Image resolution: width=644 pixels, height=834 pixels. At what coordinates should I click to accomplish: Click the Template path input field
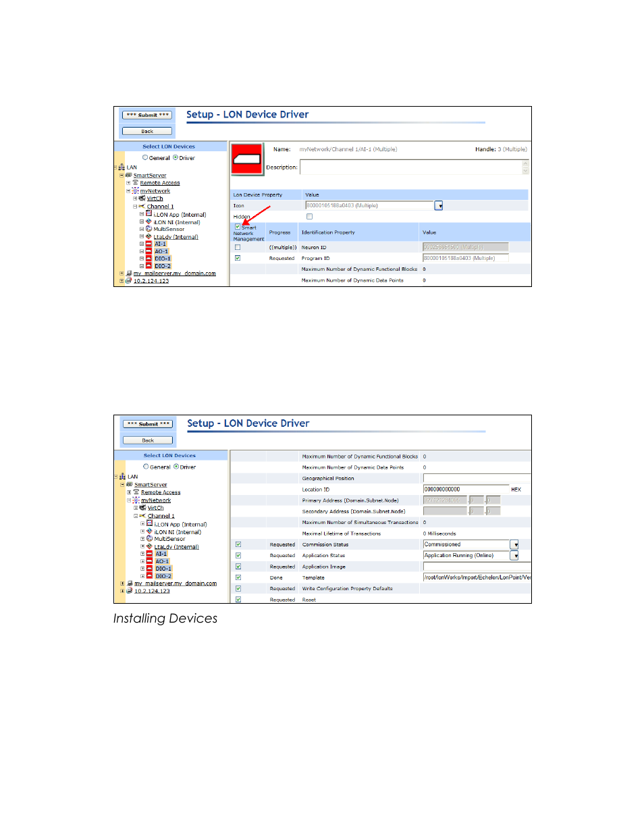tap(477, 577)
